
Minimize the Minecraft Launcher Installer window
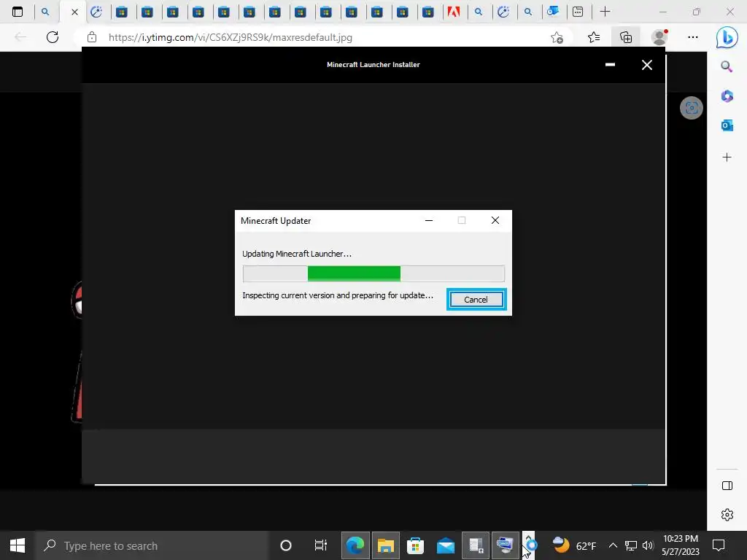tap(610, 65)
